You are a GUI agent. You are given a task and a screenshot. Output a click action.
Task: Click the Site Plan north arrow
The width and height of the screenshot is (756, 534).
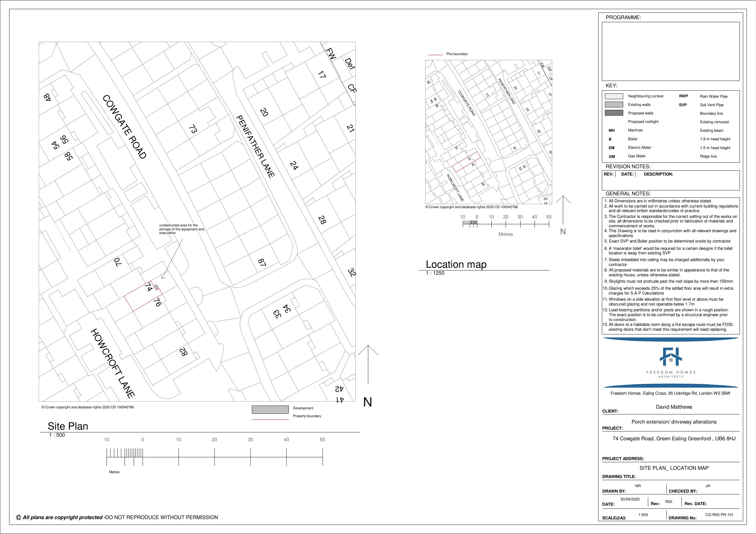pos(368,365)
